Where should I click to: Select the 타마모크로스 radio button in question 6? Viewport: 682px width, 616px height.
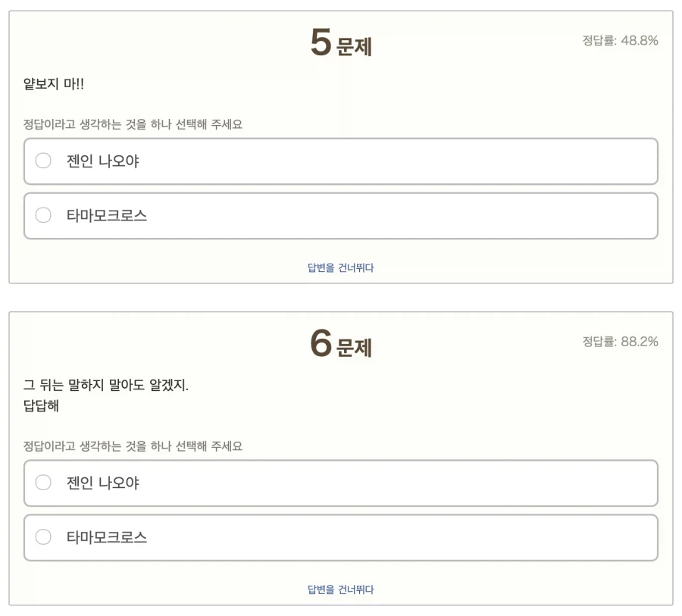pos(43,537)
